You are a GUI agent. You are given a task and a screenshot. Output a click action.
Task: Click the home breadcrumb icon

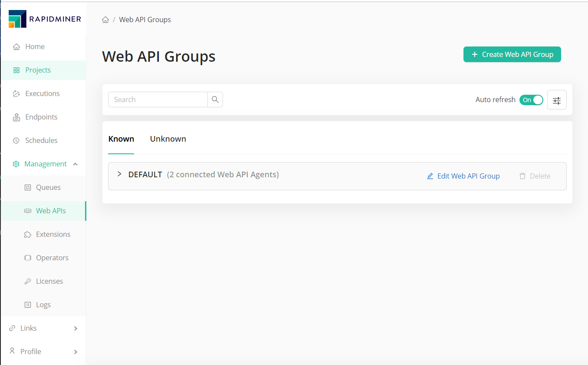click(x=105, y=19)
